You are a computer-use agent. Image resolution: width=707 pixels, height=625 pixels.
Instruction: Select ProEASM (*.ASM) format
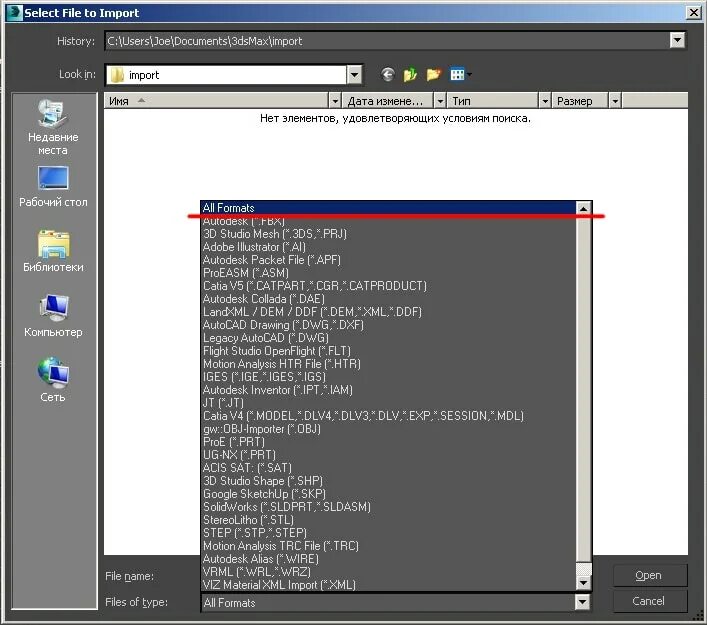[x=388, y=273]
